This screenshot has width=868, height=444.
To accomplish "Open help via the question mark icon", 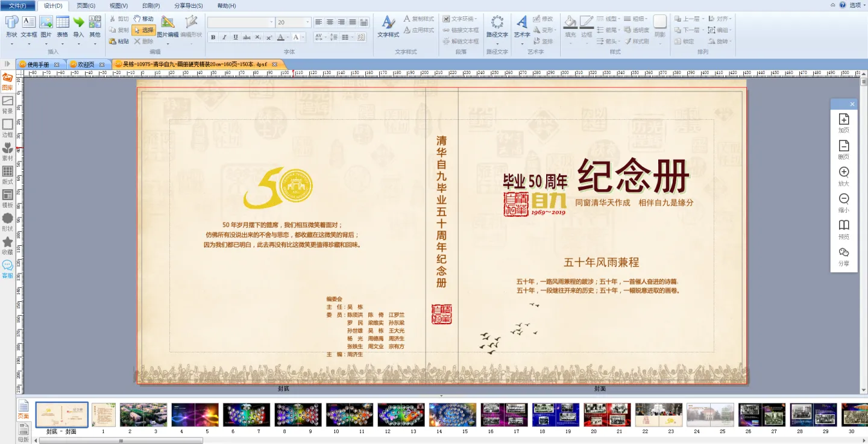I will coord(843,5).
